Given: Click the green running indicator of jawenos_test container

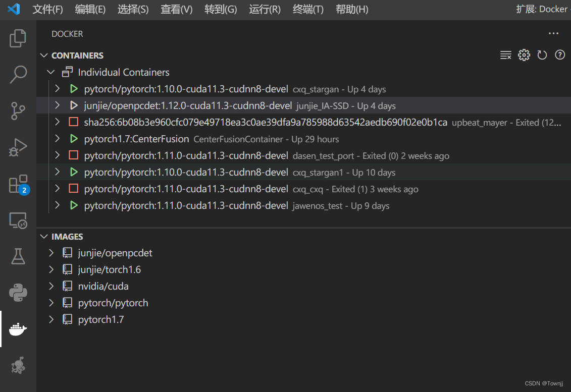Looking at the screenshot, I should 74,205.
